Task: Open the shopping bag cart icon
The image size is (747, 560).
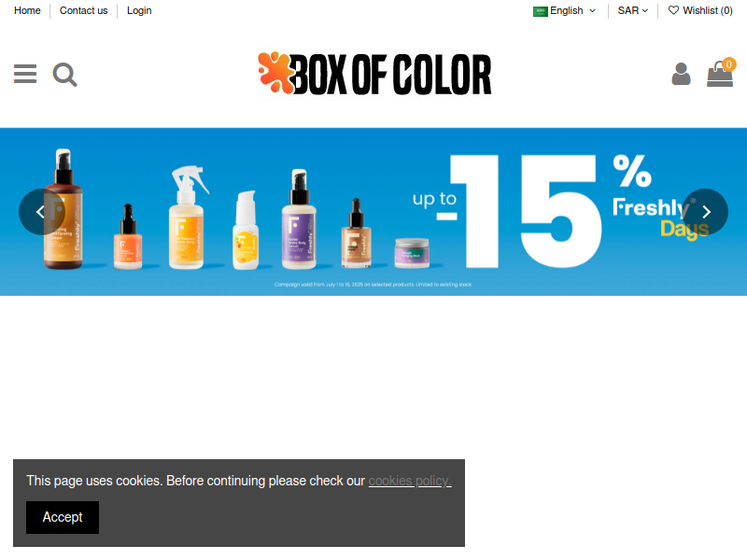Action: (x=719, y=75)
